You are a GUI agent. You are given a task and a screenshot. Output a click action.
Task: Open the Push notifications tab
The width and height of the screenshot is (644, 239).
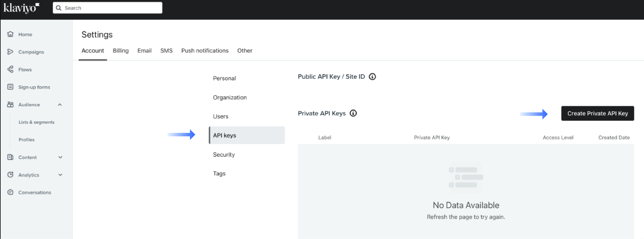(205, 51)
